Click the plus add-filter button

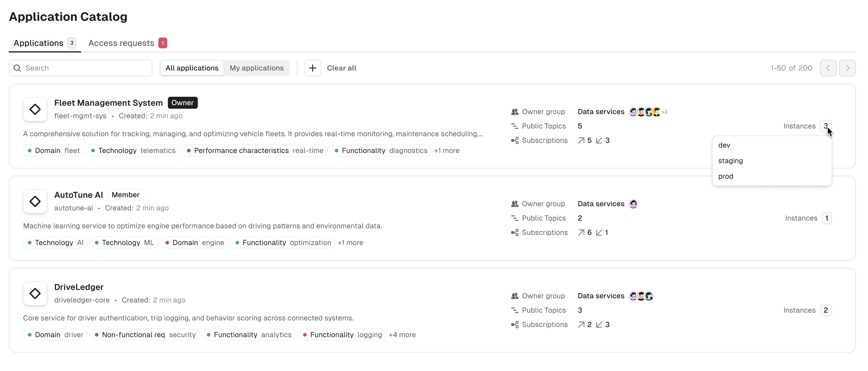pyautogui.click(x=312, y=68)
